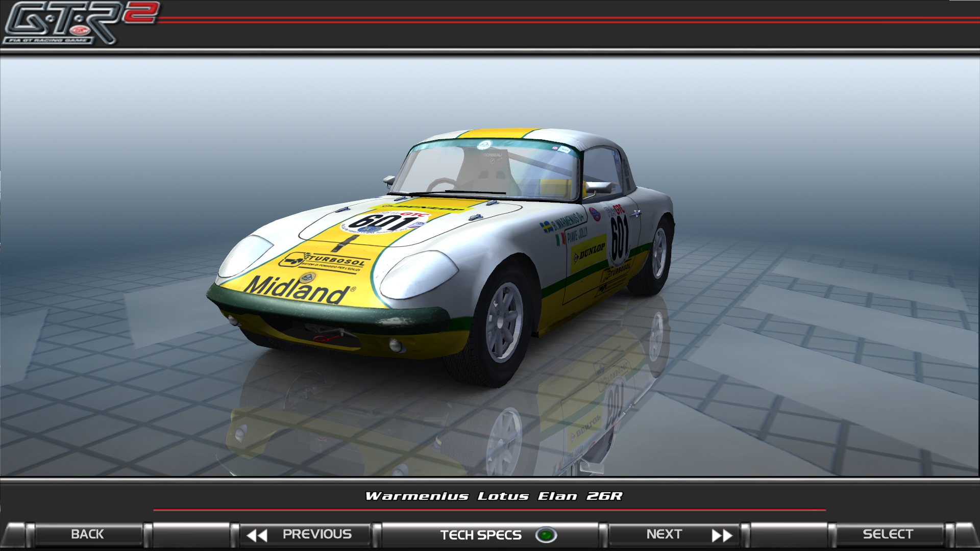Toggle the green Tech Specs indicator light
Viewport: 980px width, 551px height.
(546, 535)
